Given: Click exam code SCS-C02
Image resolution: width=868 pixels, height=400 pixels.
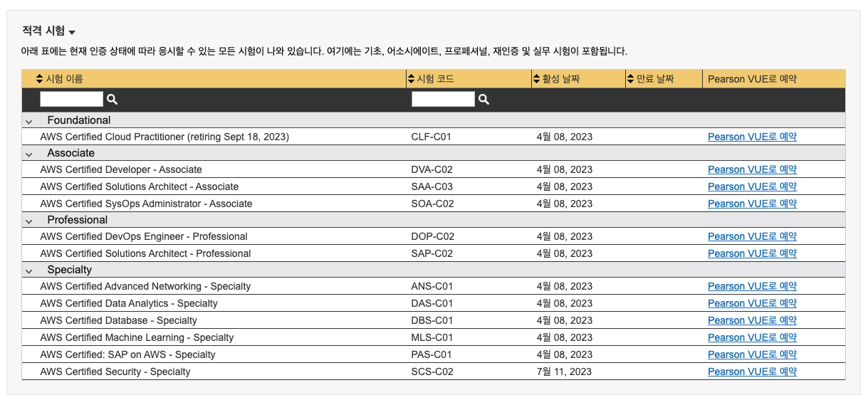Looking at the screenshot, I should pyautogui.click(x=432, y=372).
